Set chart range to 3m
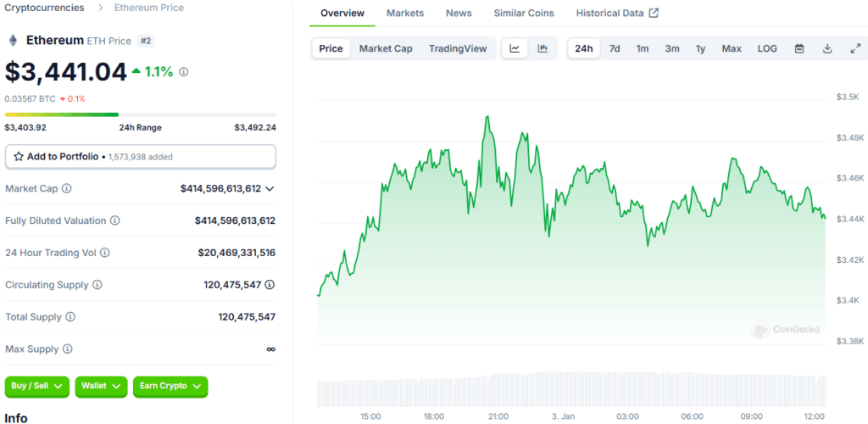Viewport: 868px width, 424px height. coord(672,48)
